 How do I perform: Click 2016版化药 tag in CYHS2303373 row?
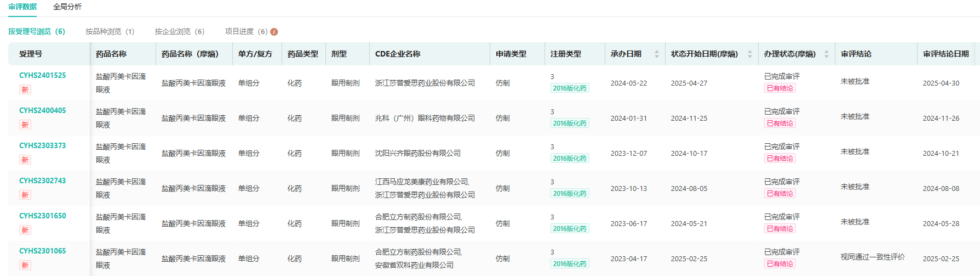(570, 159)
